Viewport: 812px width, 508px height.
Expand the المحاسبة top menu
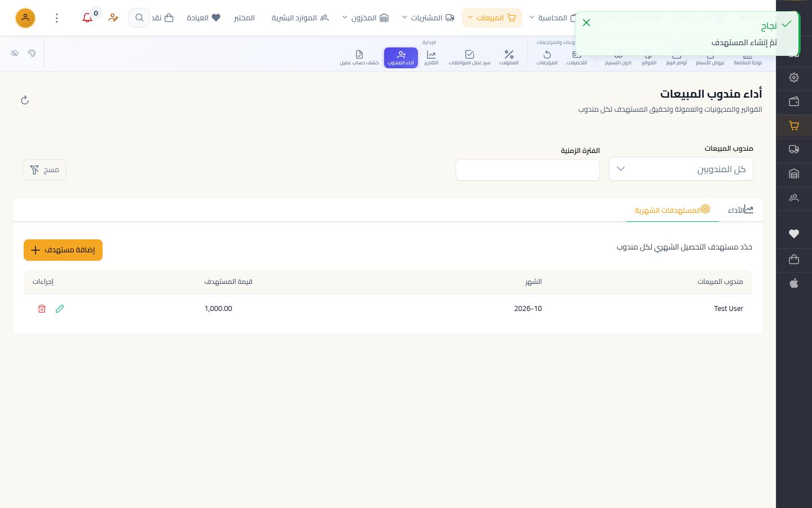click(x=553, y=18)
